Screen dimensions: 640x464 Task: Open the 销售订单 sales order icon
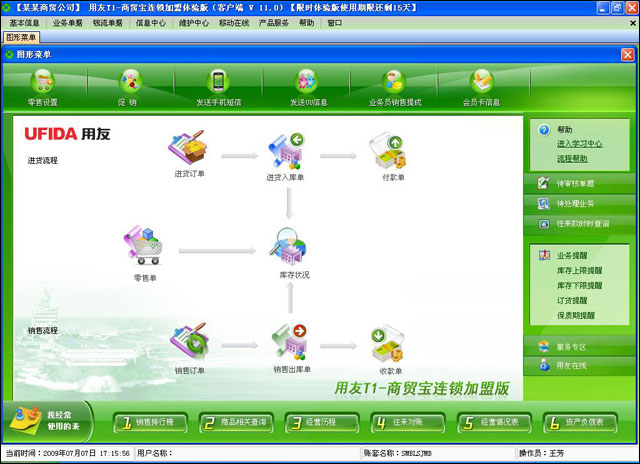[189, 342]
